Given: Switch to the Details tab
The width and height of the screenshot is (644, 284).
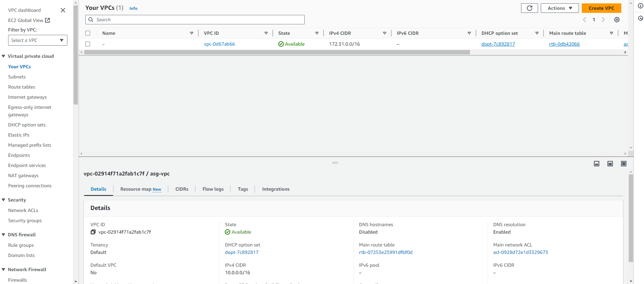Looking at the screenshot, I should [99, 189].
